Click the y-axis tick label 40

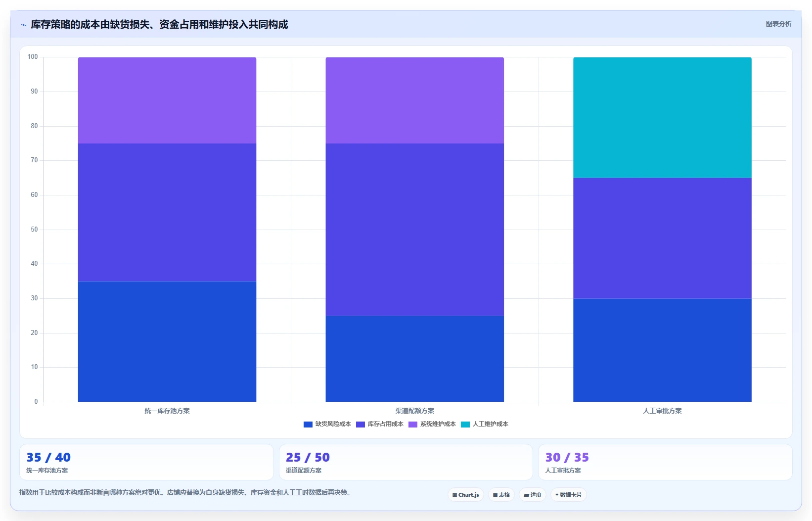[34, 264]
